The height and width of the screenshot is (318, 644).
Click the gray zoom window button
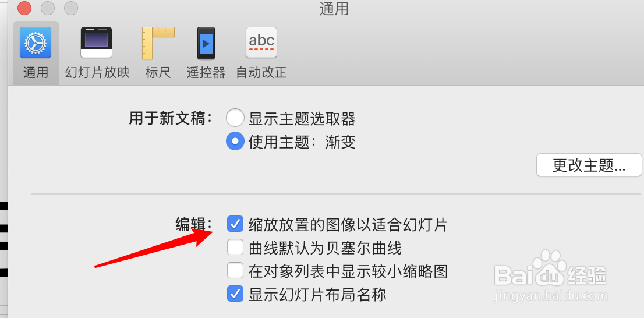(x=71, y=8)
